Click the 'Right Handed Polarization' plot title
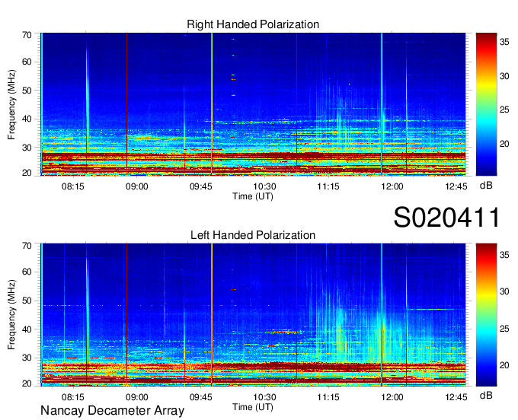This screenshot has width=518, height=420. [x=253, y=24]
